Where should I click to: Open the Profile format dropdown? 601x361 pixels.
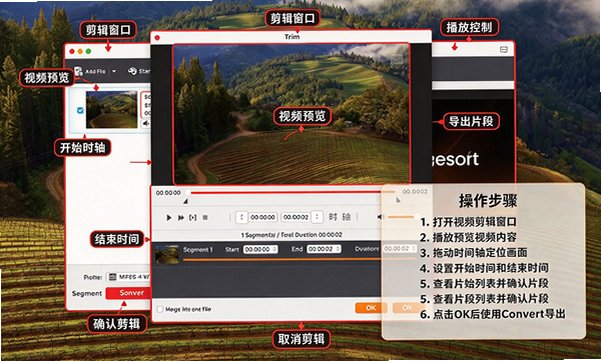tap(128, 277)
